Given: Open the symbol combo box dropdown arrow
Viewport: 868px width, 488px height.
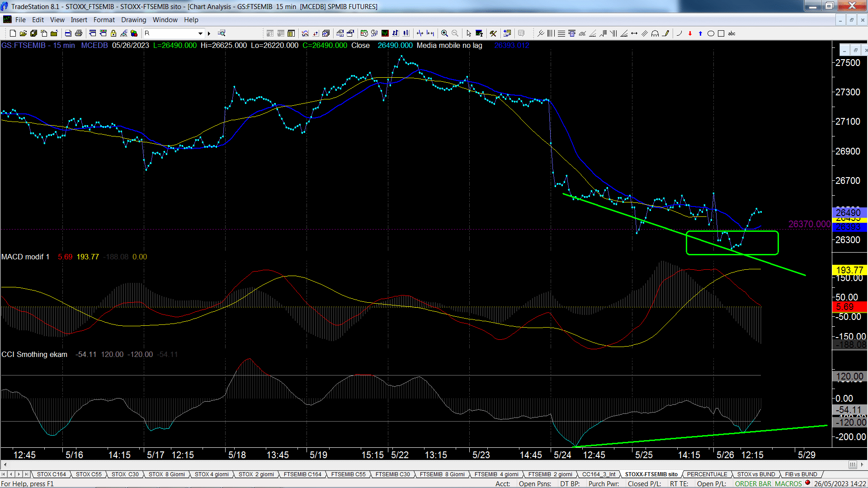Looking at the screenshot, I should 200,33.
